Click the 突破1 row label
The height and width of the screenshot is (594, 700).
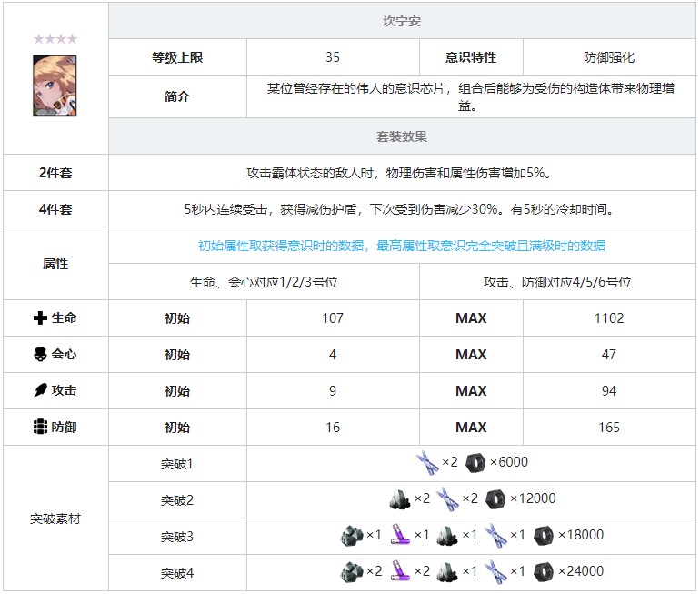click(x=176, y=464)
